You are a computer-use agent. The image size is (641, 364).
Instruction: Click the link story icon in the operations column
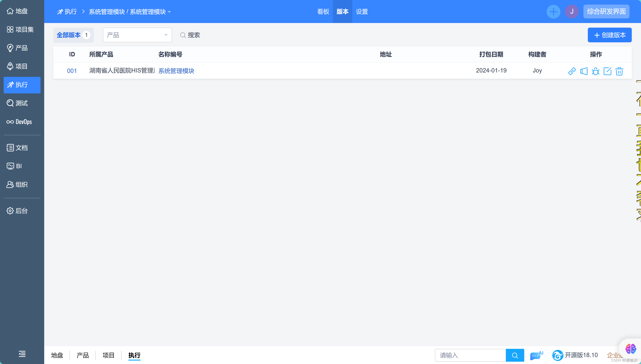click(572, 71)
